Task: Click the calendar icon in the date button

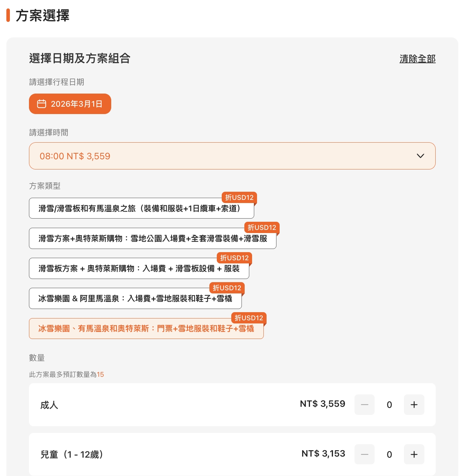Action: pos(42,104)
